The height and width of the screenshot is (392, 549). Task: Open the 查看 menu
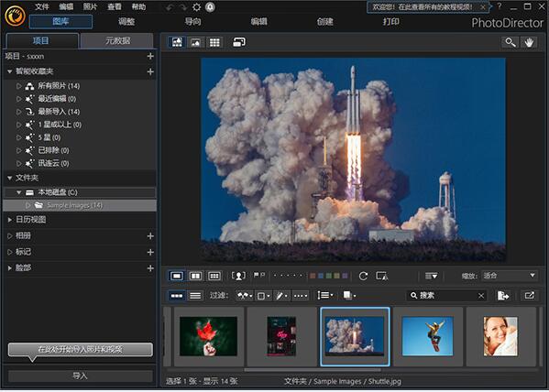click(x=115, y=6)
